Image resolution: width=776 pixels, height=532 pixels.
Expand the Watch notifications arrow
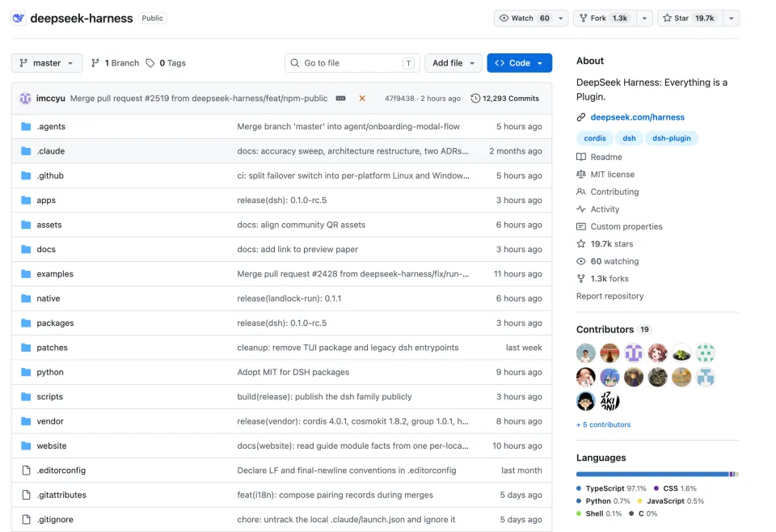(x=561, y=19)
